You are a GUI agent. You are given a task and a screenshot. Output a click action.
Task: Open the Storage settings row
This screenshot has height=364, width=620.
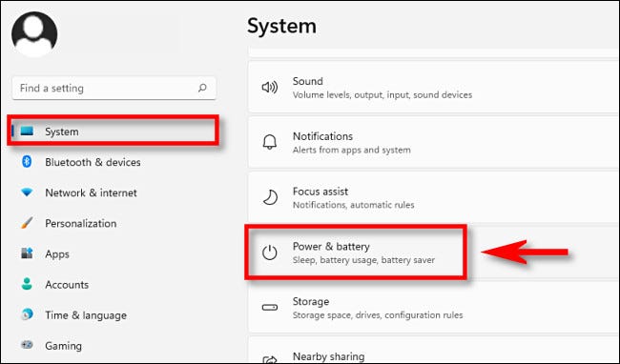(x=434, y=308)
